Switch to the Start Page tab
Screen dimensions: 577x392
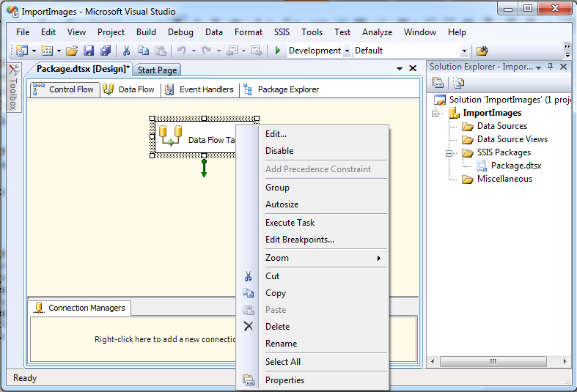[157, 70]
